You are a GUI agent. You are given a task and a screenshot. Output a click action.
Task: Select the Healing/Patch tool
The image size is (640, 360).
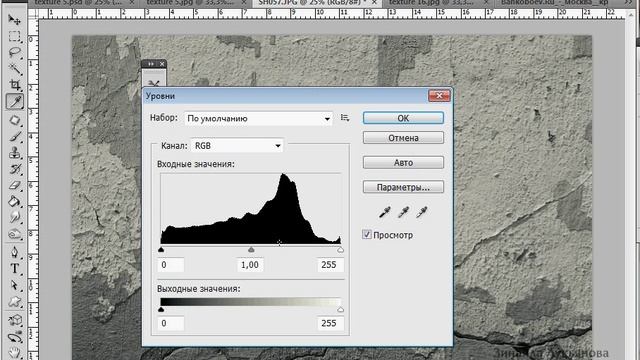pos(15,120)
